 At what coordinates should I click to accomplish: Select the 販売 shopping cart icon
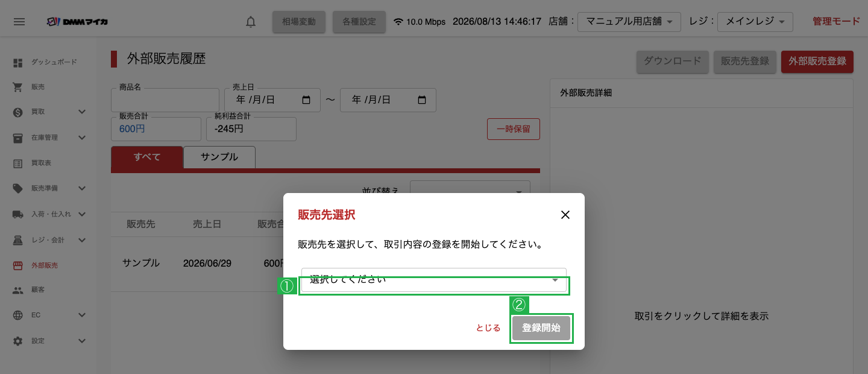(18, 87)
